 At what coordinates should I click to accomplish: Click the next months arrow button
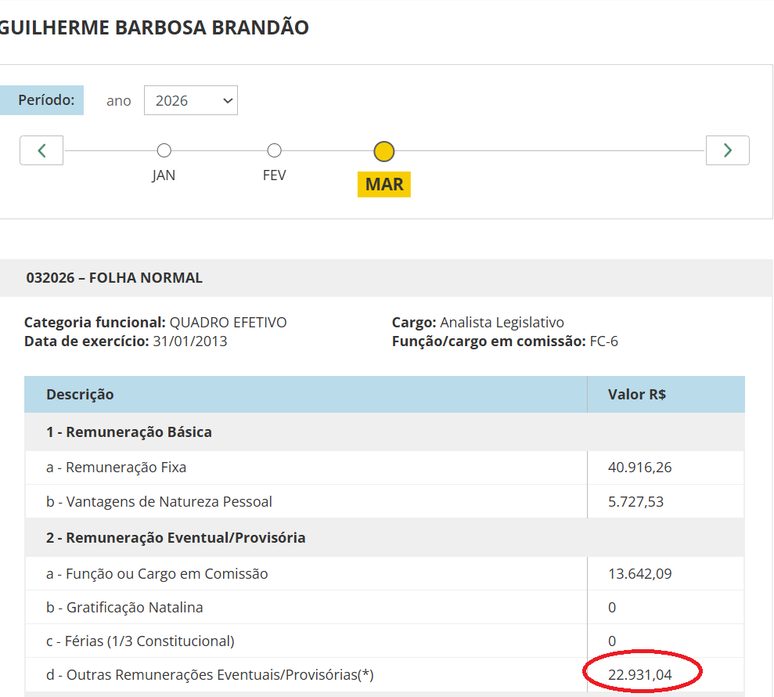728,150
